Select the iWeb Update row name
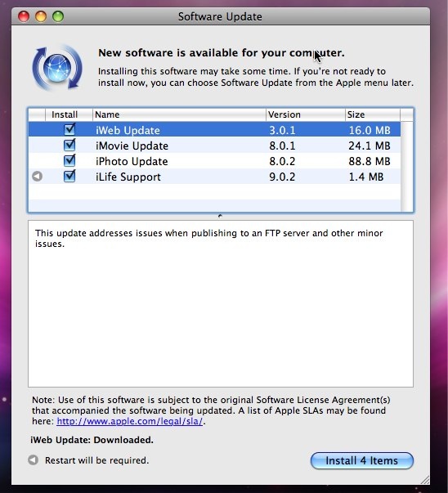448x493 pixels. [x=128, y=130]
